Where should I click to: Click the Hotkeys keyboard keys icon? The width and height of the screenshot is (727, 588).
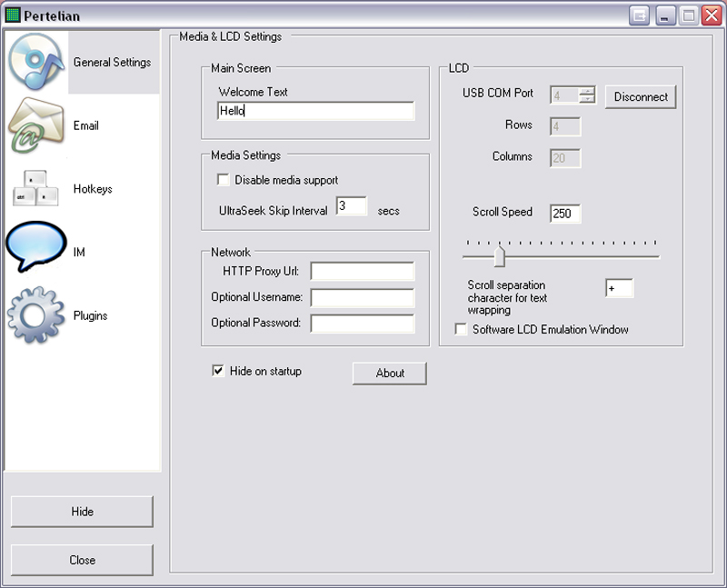click(x=35, y=188)
